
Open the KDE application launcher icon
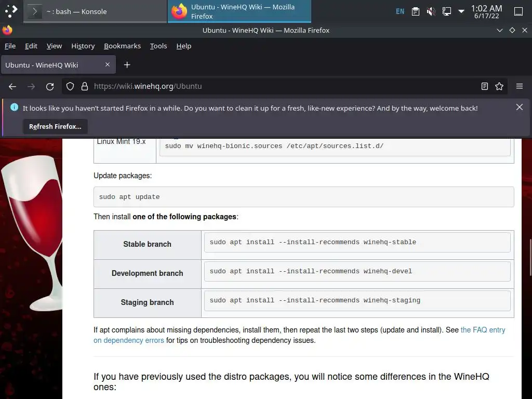pos(11,11)
